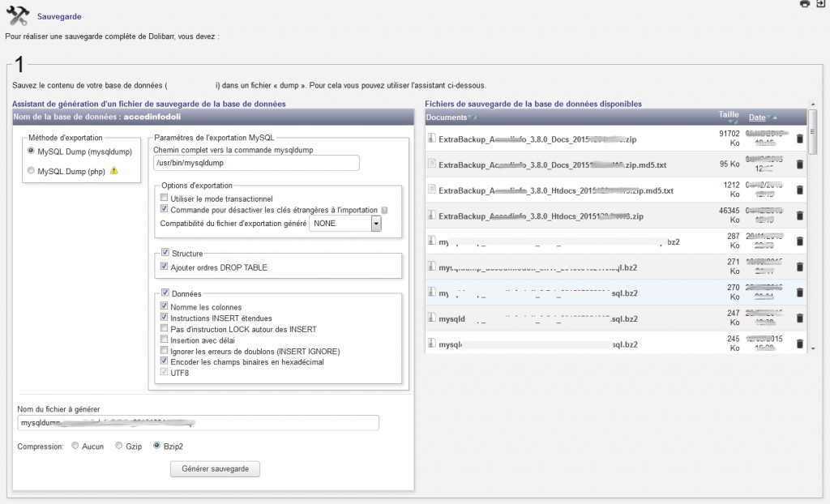The height and width of the screenshot is (504, 830).
Task: Toggle the Données checkbox
Action: (165, 293)
